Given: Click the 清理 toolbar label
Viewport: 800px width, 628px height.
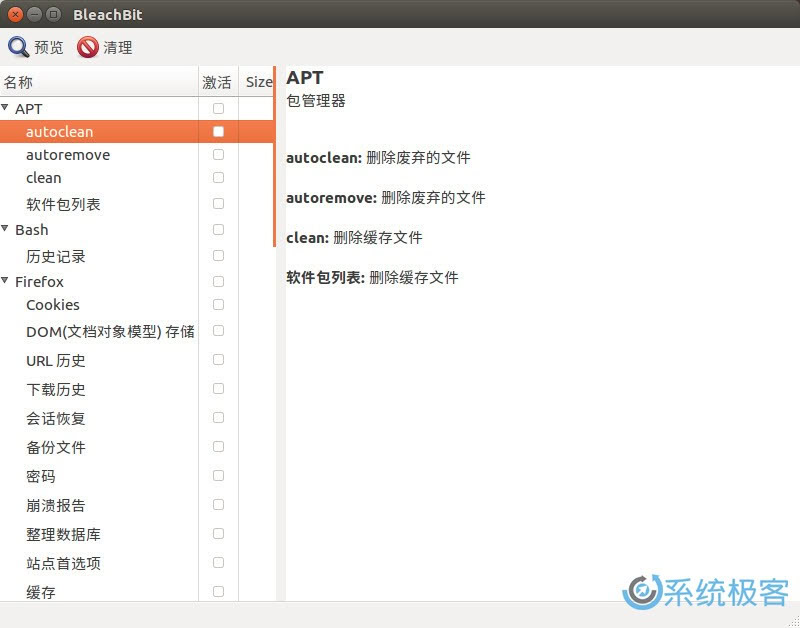Looking at the screenshot, I should coord(118,48).
